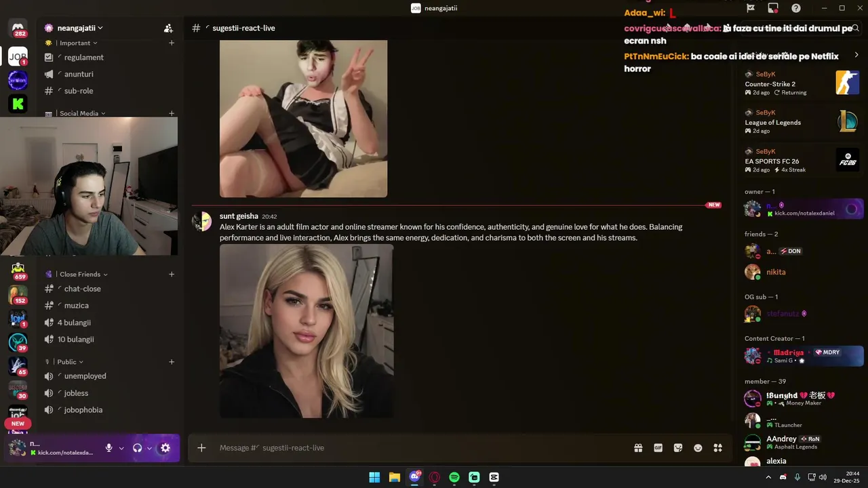868x488 pixels.
Task: Add channel to Important category
Action: point(172,43)
